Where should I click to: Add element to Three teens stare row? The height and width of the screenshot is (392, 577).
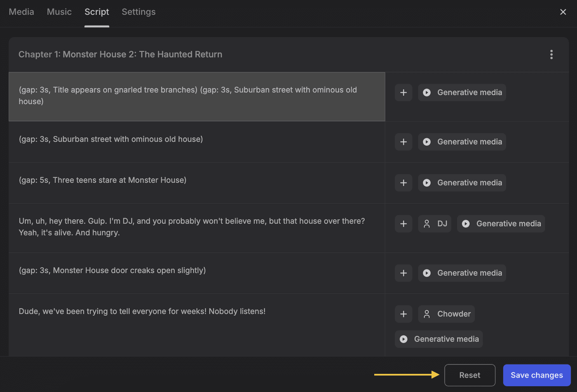(x=403, y=183)
